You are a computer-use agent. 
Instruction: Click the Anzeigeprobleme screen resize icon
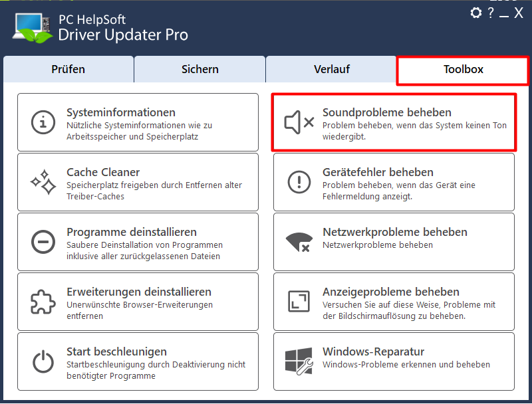(299, 301)
